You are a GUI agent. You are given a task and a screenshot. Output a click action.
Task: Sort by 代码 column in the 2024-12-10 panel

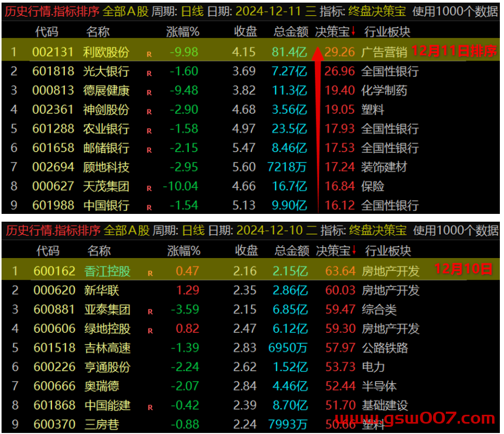point(48,250)
